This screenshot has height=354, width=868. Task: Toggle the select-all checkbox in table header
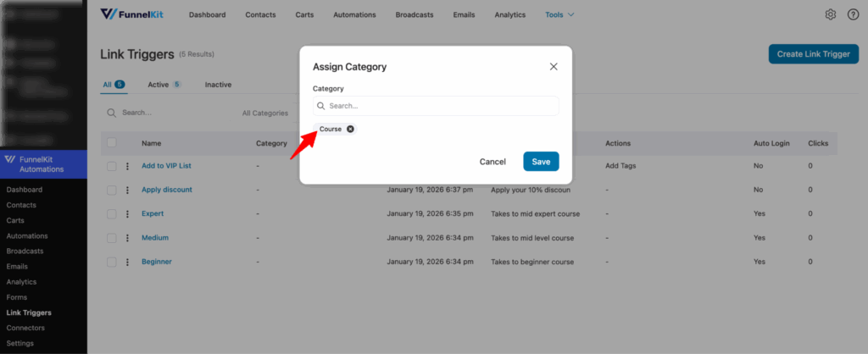click(x=112, y=143)
